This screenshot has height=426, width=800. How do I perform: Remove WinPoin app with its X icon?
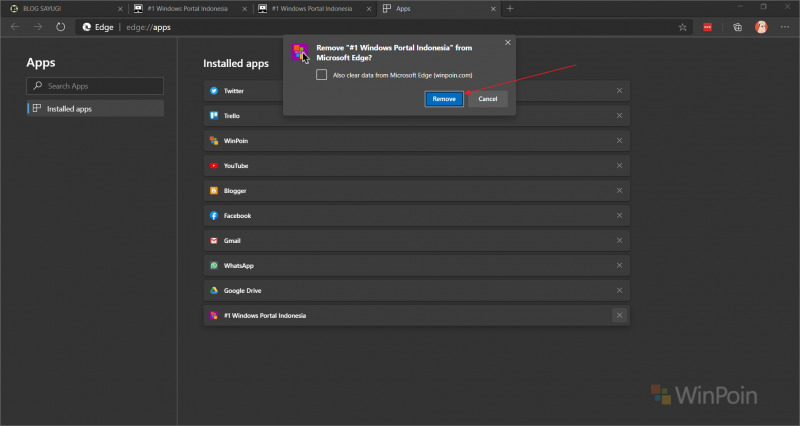tap(619, 141)
